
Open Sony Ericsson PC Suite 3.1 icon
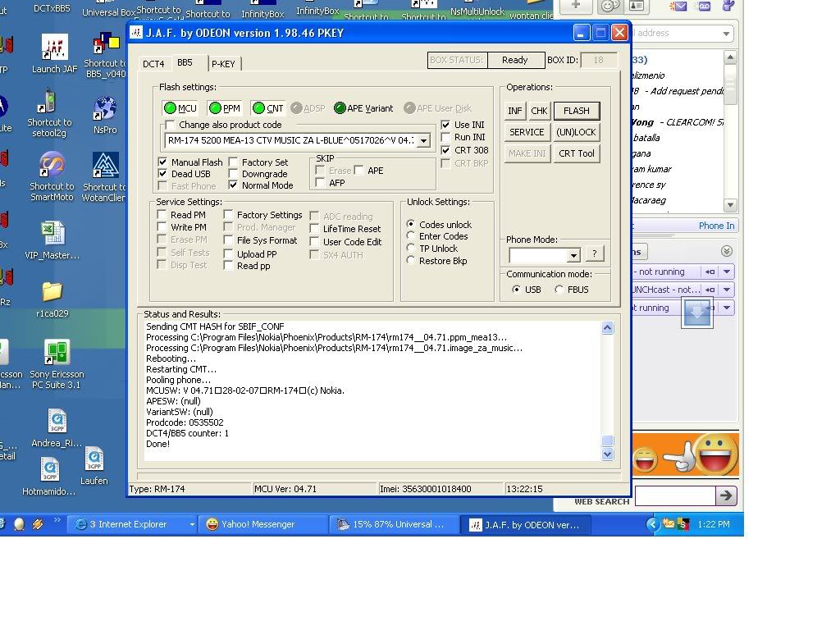(57, 363)
